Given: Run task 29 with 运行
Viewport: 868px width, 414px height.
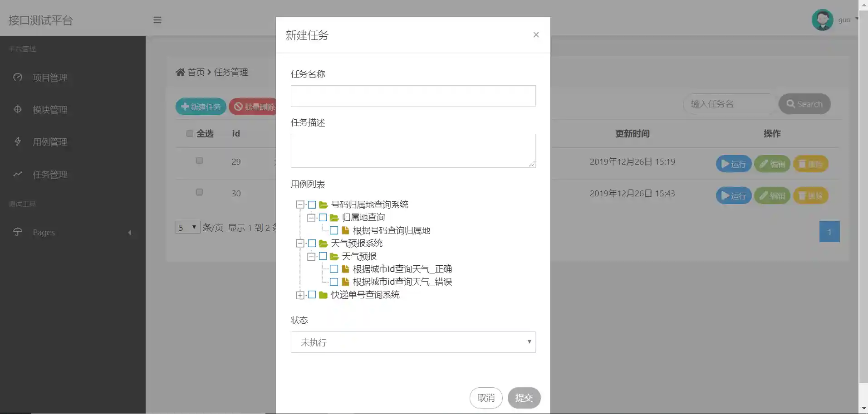Looking at the screenshot, I should pyautogui.click(x=734, y=164).
